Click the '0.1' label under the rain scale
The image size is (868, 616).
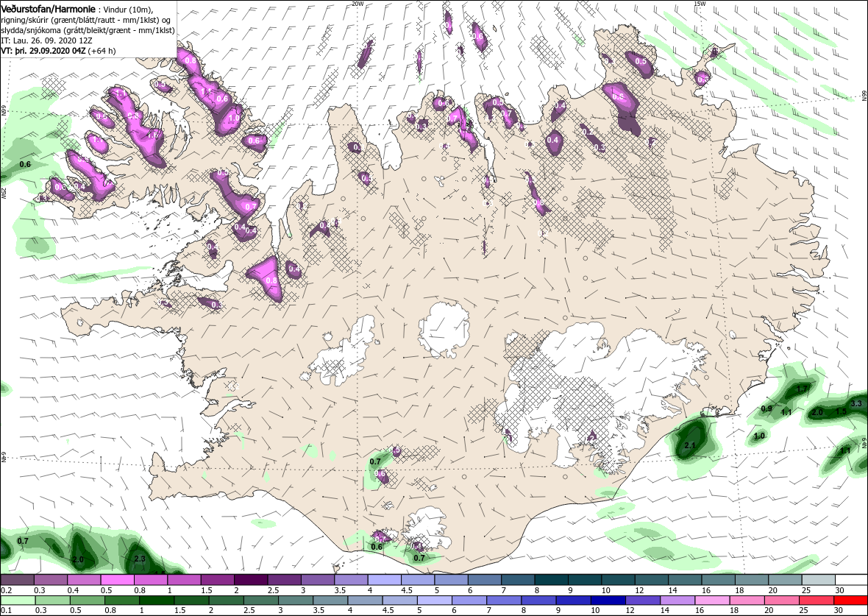pos(7,611)
